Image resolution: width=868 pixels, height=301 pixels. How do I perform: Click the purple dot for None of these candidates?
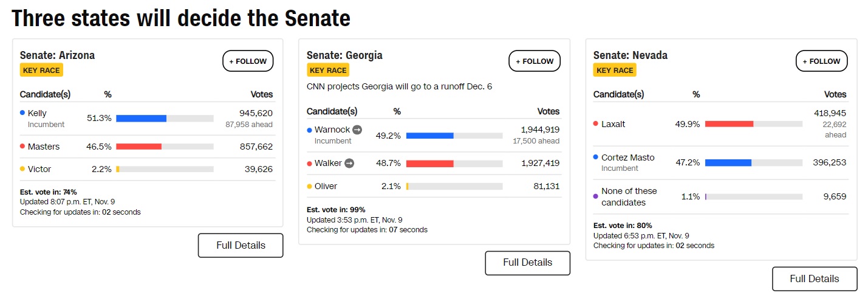596,196
